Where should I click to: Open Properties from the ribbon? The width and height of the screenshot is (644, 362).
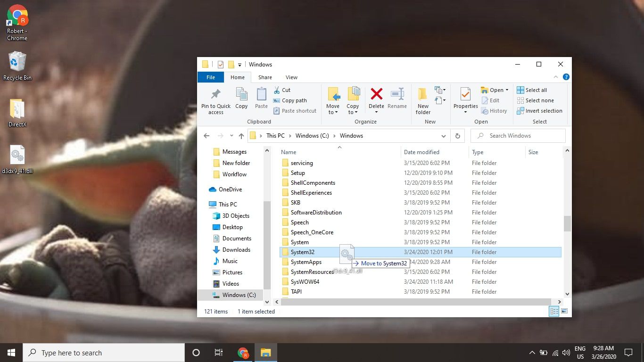click(465, 98)
